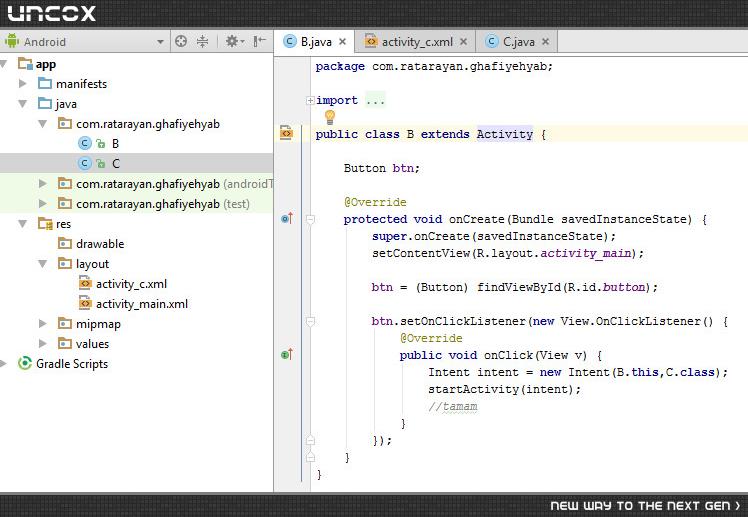Collapse the layout folder
Image resolution: width=748 pixels, height=517 pixels.
click(x=42, y=264)
